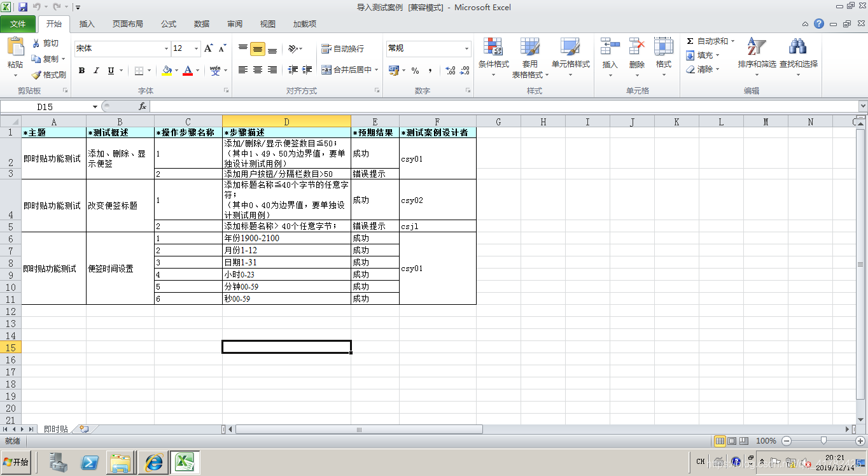Open the font name dropdown (宋体)
Image resolution: width=868 pixels, height=476 pixels.
pyautogui.click(x=166, y=48)
